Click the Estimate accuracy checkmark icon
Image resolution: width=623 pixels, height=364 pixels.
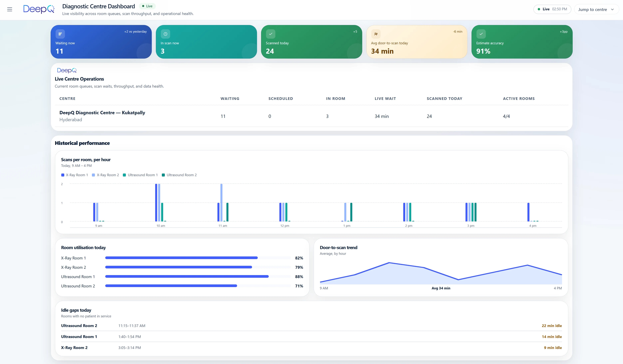(481, 34)
